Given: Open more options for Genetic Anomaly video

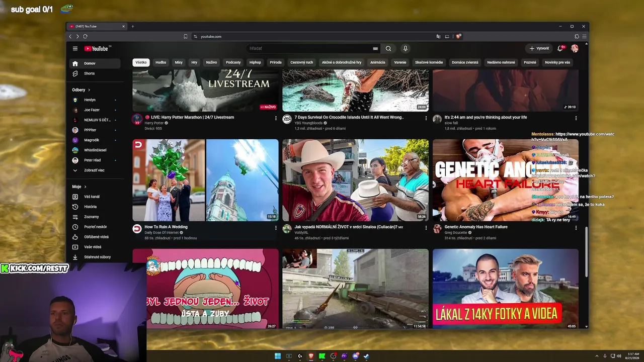Looking at the screenshot, I should click(x=576, y=228).
